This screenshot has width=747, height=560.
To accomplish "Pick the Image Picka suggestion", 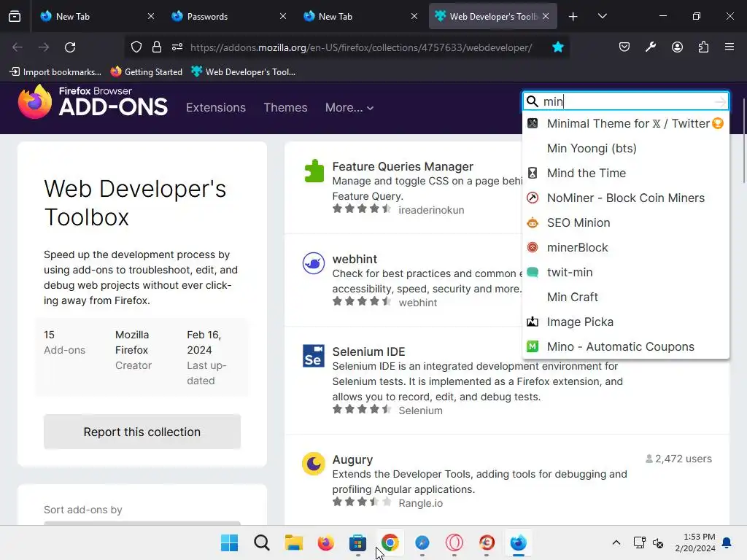I will [625, 322].
